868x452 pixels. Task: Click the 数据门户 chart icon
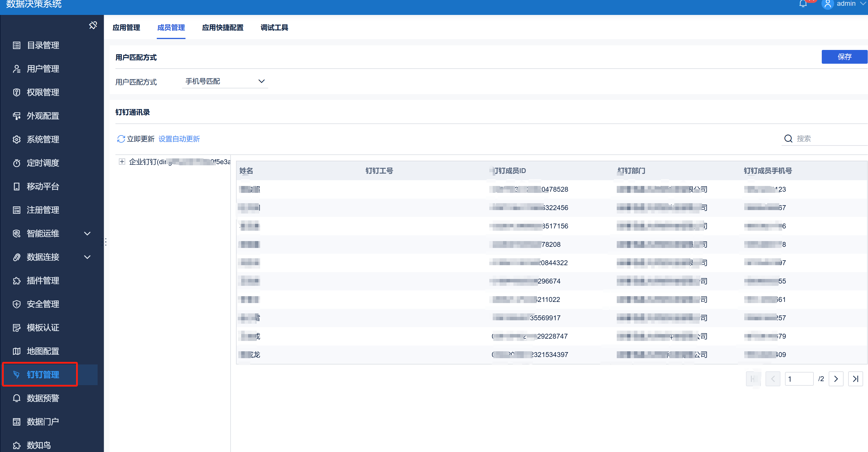tap(17, 422)
